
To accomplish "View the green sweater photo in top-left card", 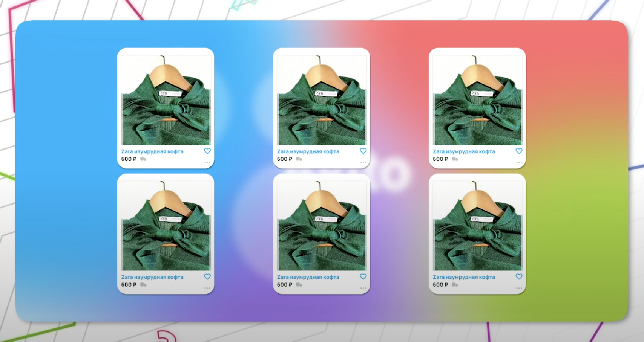I will pos(166,100).
